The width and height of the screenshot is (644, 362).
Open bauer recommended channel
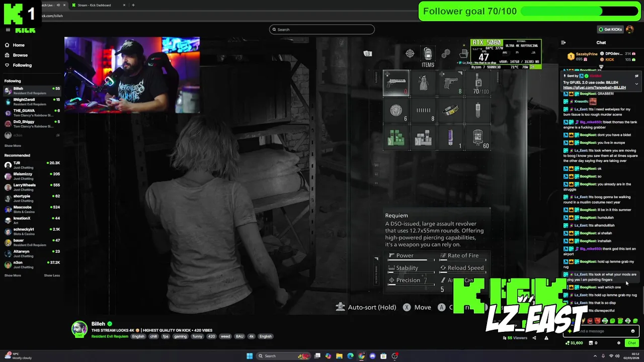31,242
